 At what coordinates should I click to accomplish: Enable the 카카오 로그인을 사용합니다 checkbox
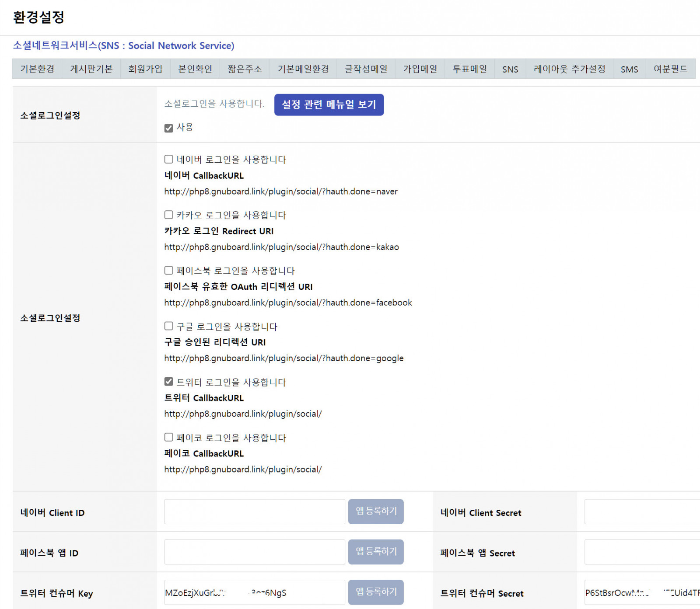click(168, 215)
